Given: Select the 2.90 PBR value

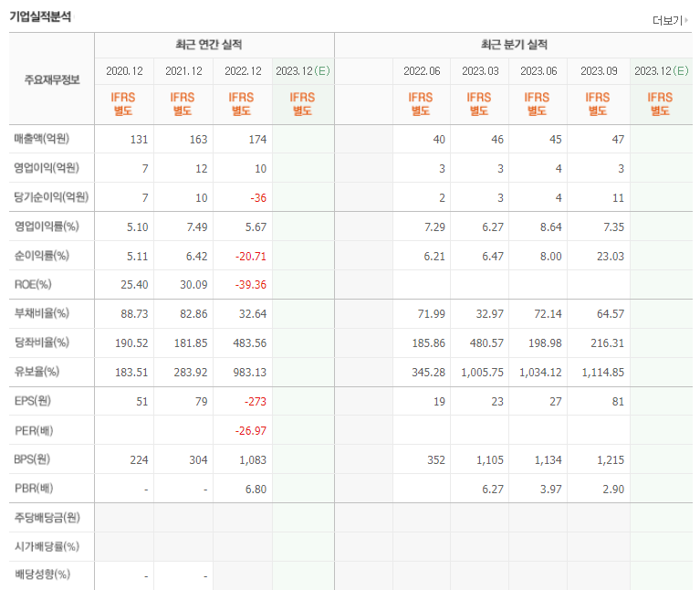Looking at the screenshot, I should (x=613, y=490).
